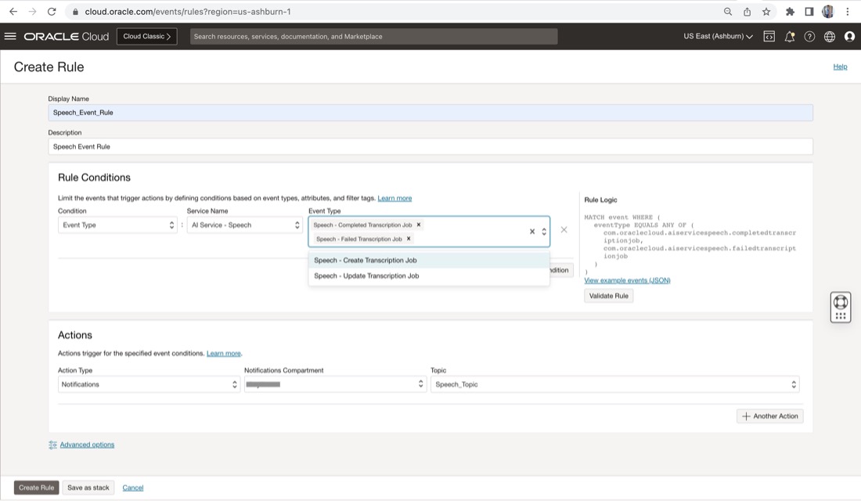Open the Service Name dropdown
861x504 pixels.
pyautogui.click(x=244, y=225)
